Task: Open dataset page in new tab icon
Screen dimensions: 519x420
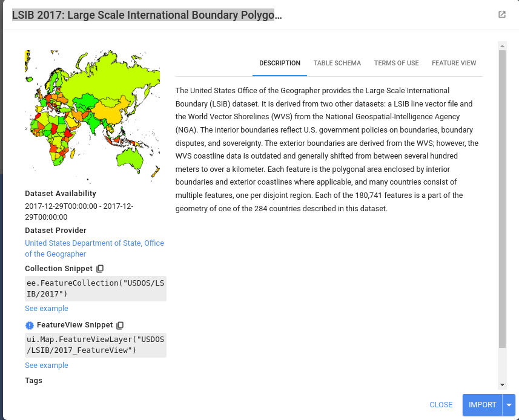Action: click(502, 15)
